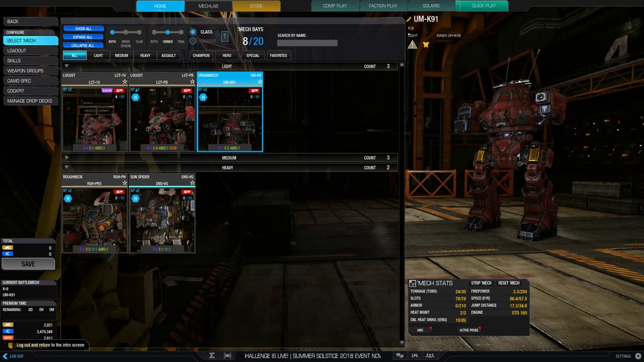Switch to FACTION PLAY
The image size is (644, 362).
coord(383,6)
